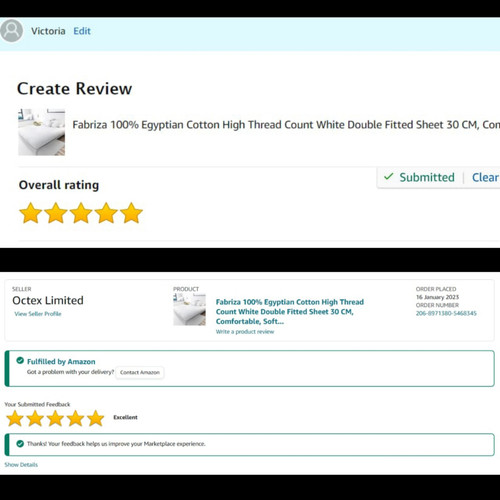Click Write a product review link

click(245, 332)
